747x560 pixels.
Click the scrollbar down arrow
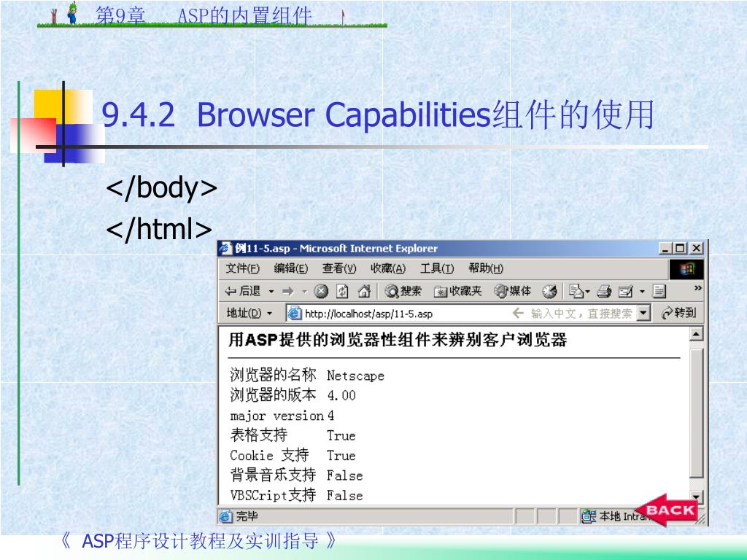tap(696, 497)
